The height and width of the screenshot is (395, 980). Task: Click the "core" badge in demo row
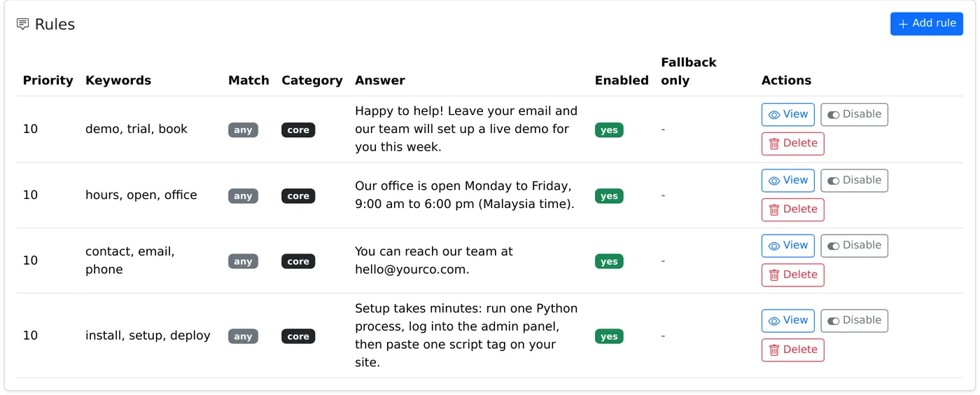pyautogui.click(x=298, y=130)
